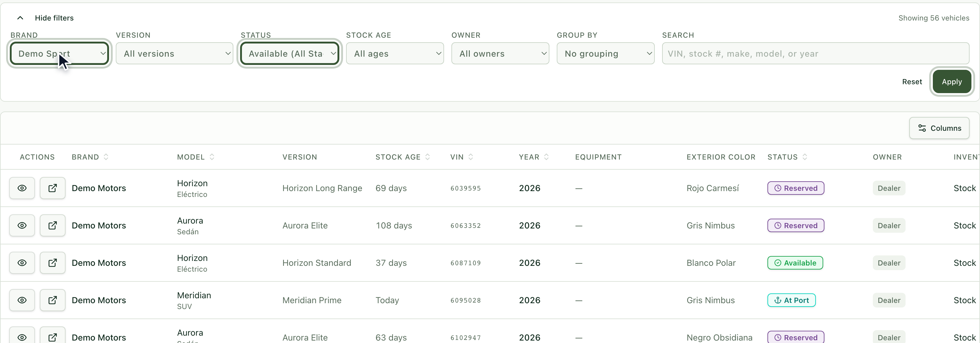Click VIN 6087109
The height and width of the screenshot is (343, 980).
click(465, 263)
